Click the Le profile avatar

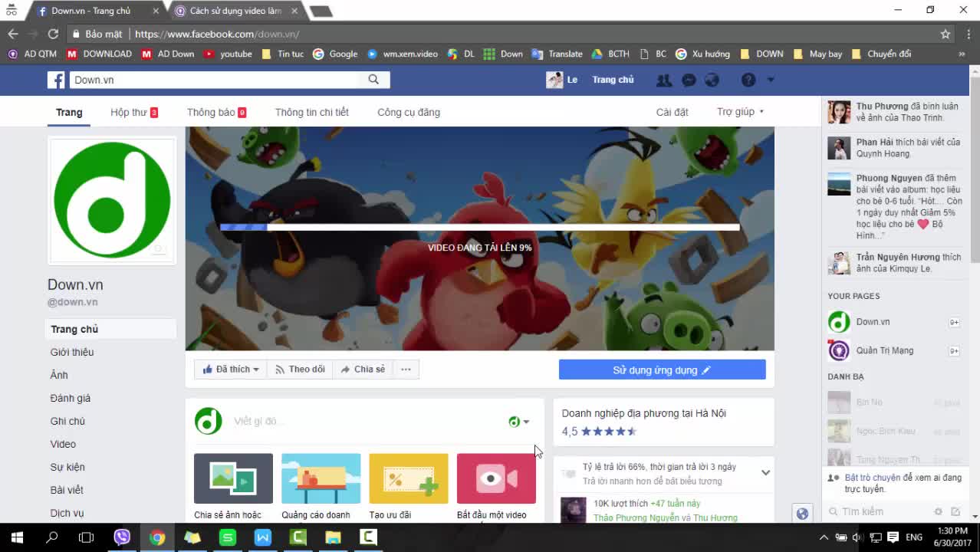(554, 80)
